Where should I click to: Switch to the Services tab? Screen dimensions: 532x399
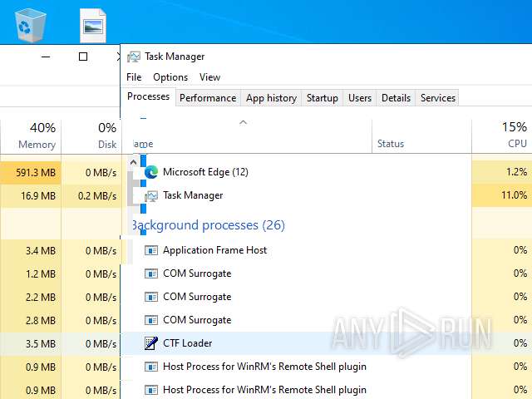(438, 98)
